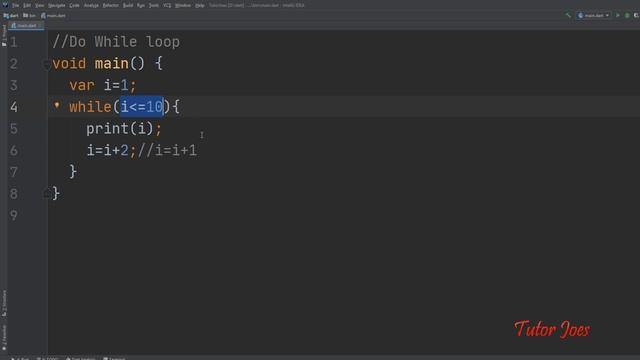Click the Debug bug icon

tap(627, 16)
